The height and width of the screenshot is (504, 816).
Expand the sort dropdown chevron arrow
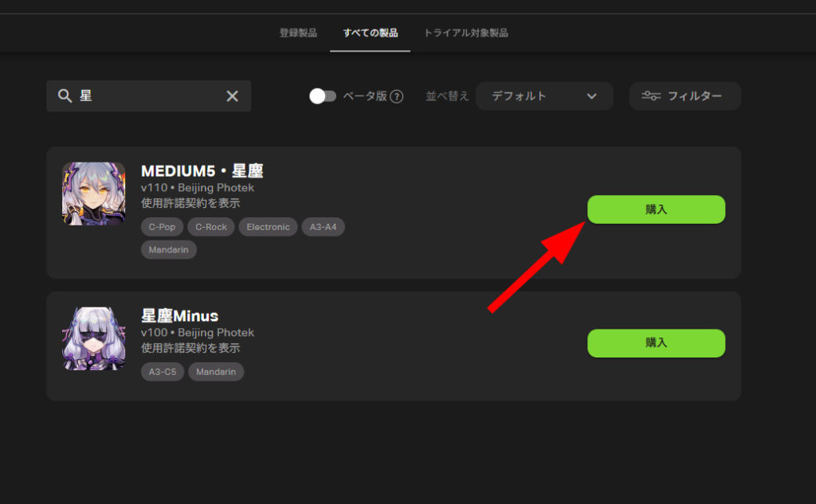coord(592,96)
